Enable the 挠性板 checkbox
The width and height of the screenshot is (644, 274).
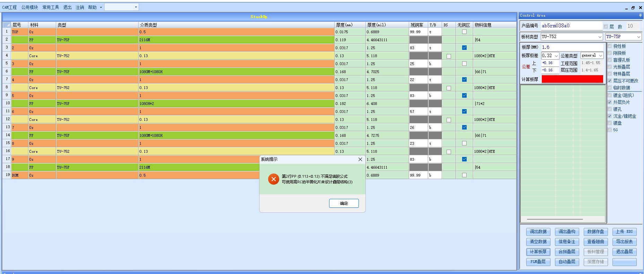[610, 46]
